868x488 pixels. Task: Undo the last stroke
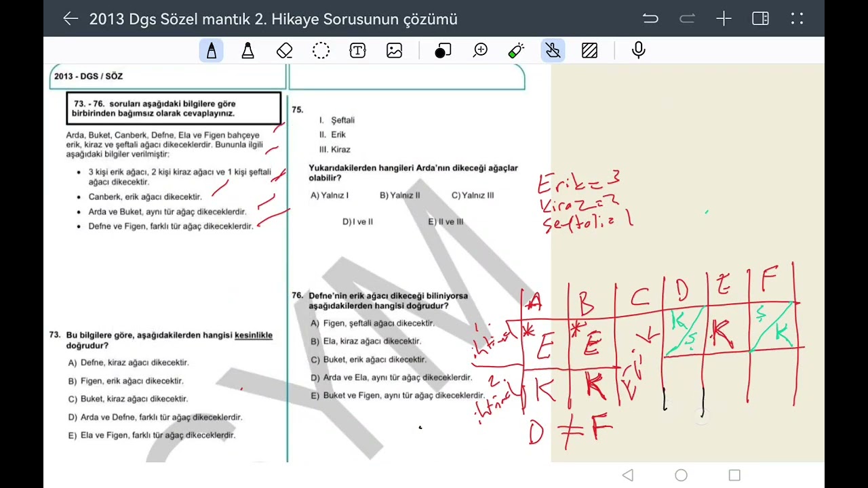point(650,19)
